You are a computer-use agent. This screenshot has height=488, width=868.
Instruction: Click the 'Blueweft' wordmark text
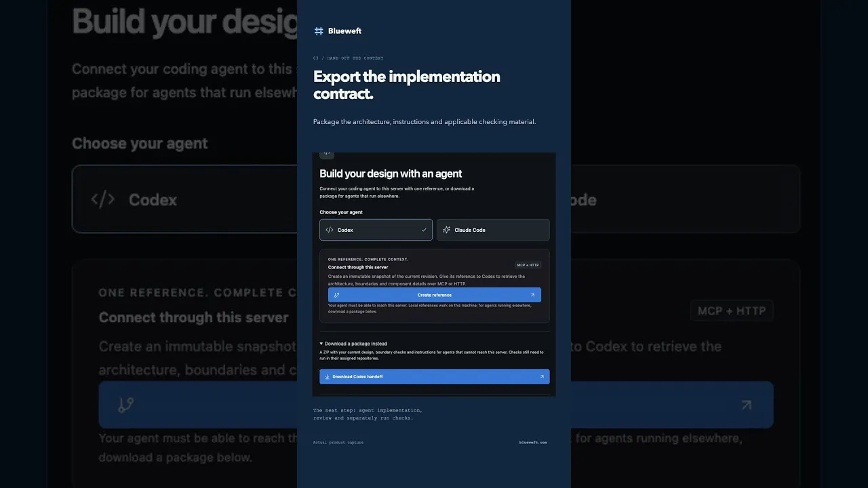click(344, 31)
